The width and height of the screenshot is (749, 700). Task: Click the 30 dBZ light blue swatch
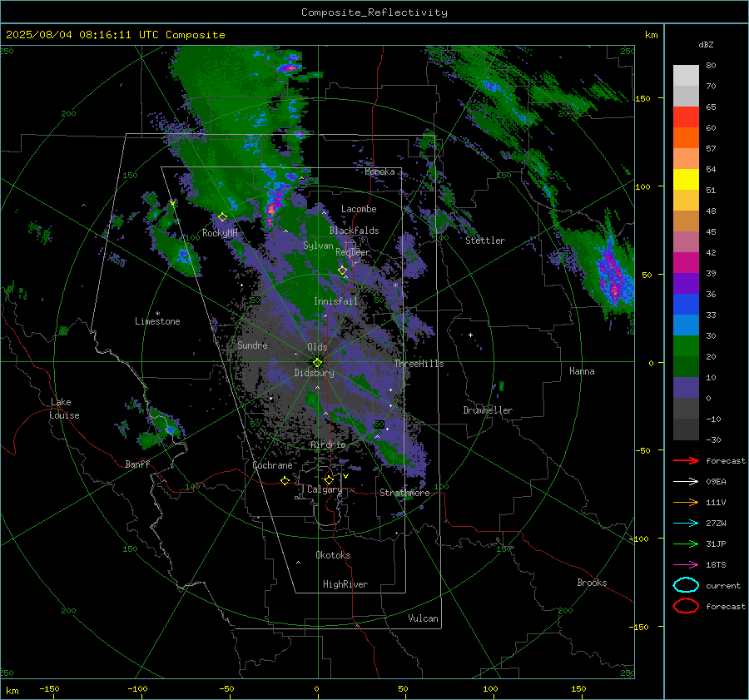pos(686,325)
